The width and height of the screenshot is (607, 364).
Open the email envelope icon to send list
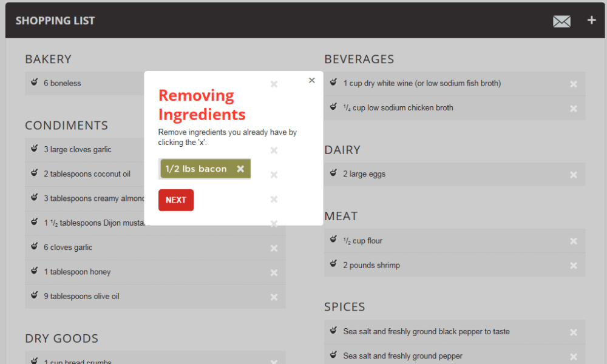561,21
